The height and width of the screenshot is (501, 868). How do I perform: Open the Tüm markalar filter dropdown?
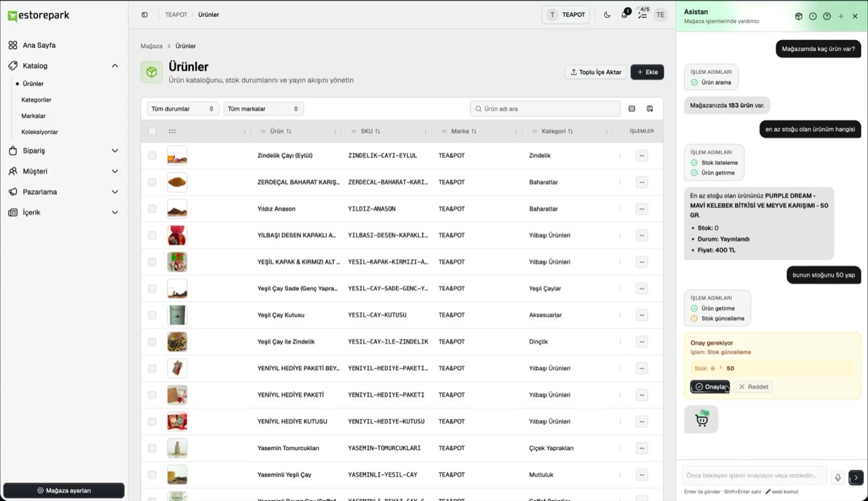[263, 108]
